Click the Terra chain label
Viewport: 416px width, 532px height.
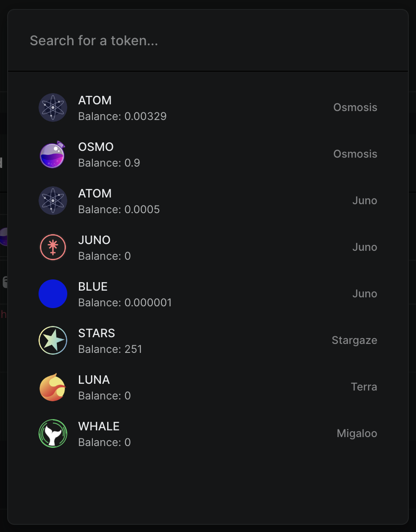[x=364, y=387]
